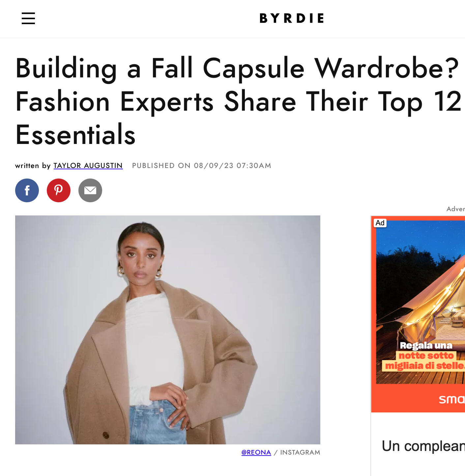Click the INSTAGRAM caption text
The width and height of the screenshot is (465, 476).
[300, 452]
